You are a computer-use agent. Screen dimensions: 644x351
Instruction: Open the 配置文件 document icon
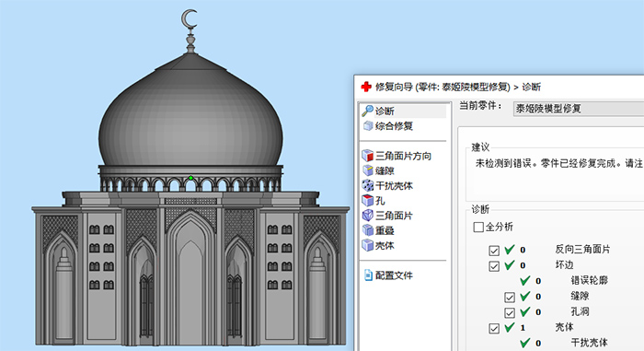click(x=368, y=275)
